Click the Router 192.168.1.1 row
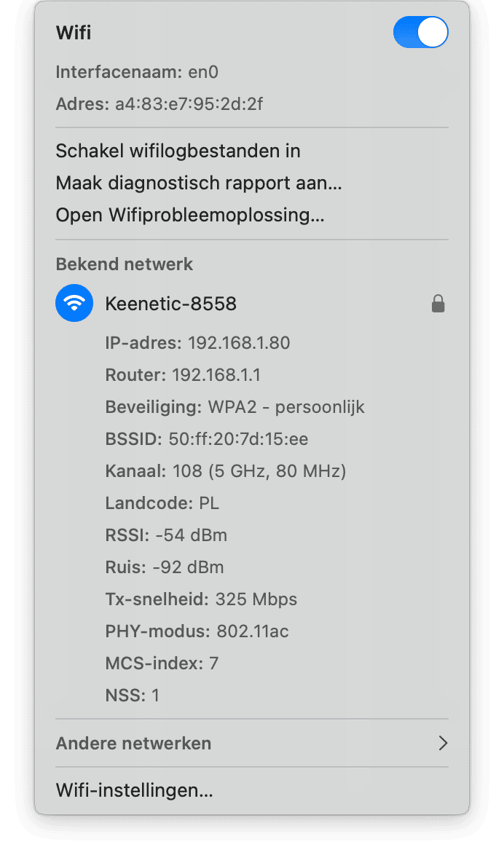The height and width of the screenshot is (855, 504). (x=183, y=375)
